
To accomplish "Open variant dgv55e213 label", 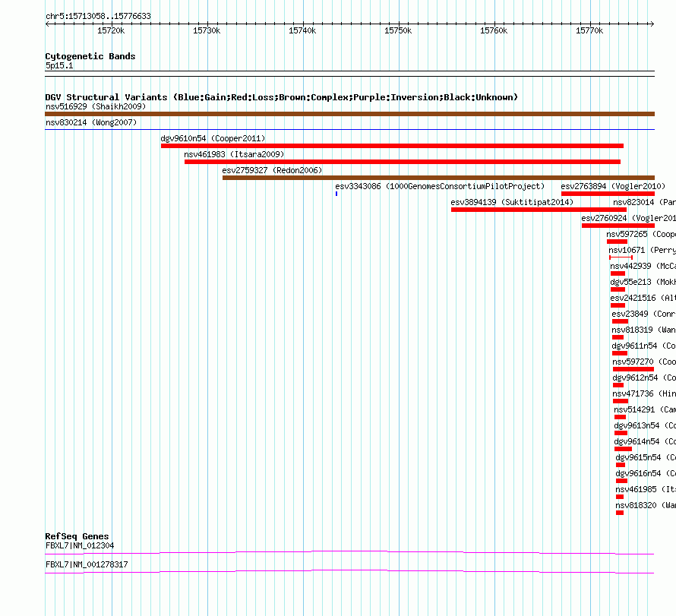I will 643,282.
